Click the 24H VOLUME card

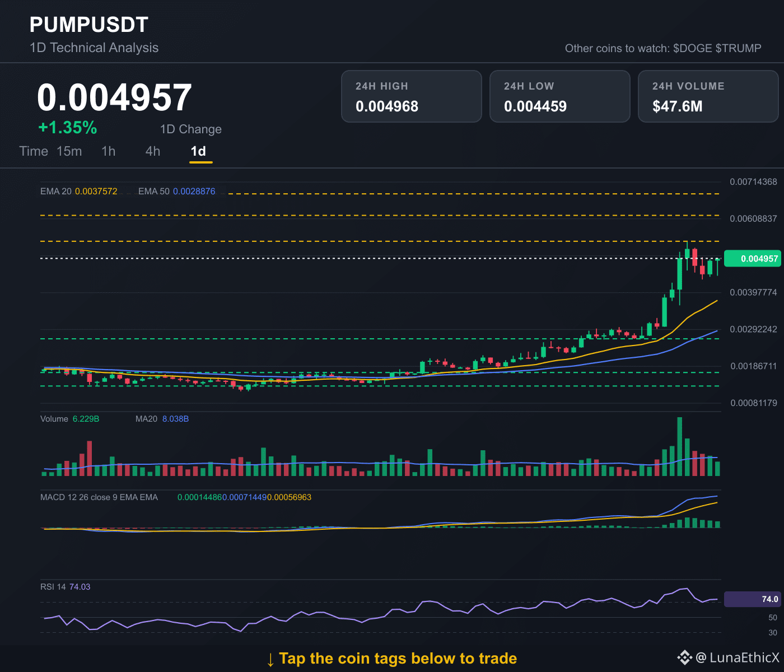coord(708,96)
